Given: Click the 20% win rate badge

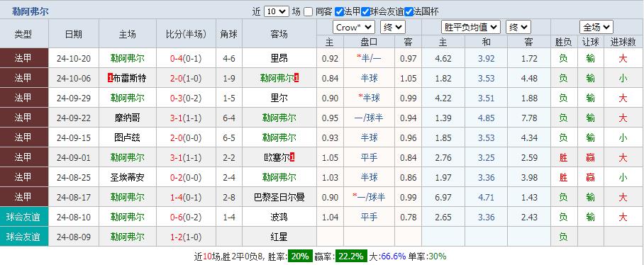Looking at the screenshot, I should 300,256.
